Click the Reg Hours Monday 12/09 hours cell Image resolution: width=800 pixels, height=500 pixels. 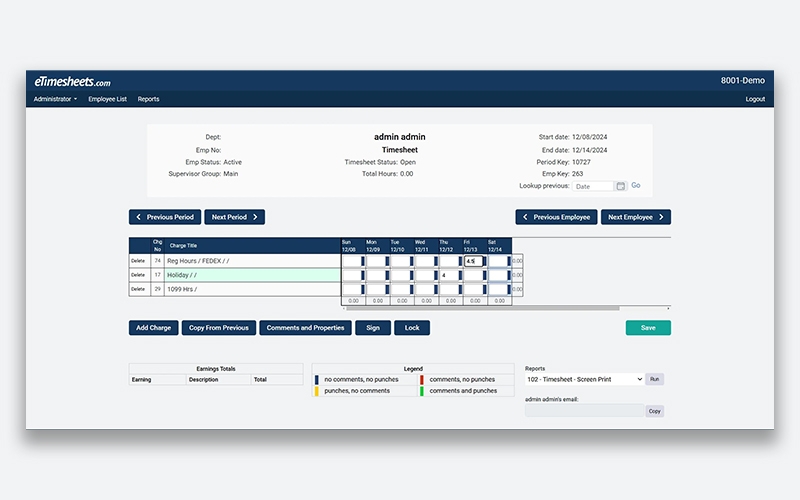pyautogui.click(x=377, y=261)
